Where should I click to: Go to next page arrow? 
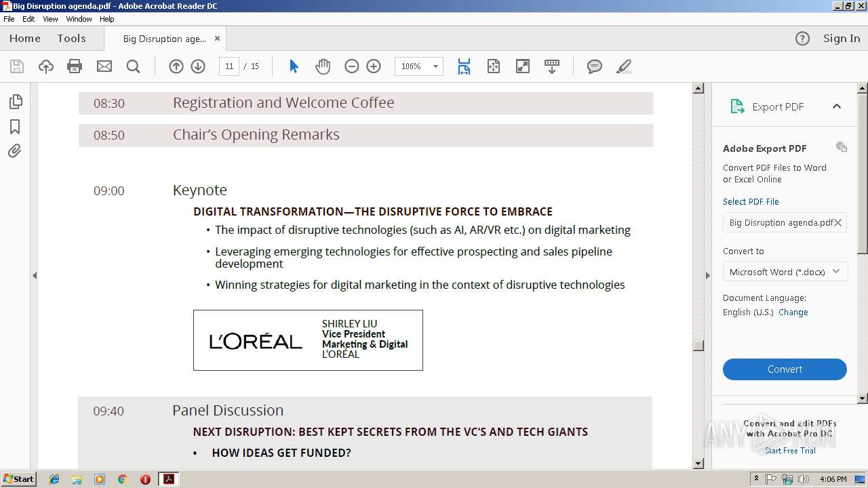(198, 66)
